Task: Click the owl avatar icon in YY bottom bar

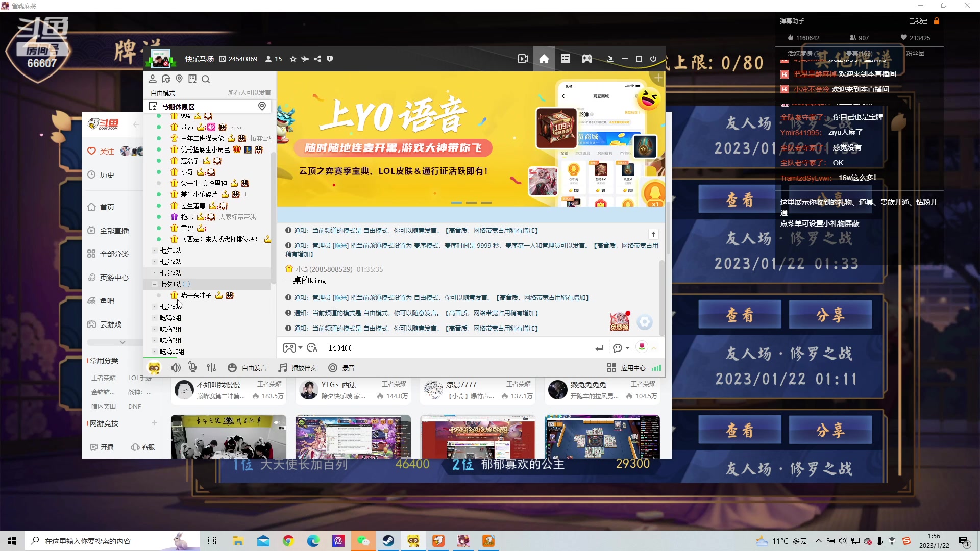Action: tap(154, 368)
